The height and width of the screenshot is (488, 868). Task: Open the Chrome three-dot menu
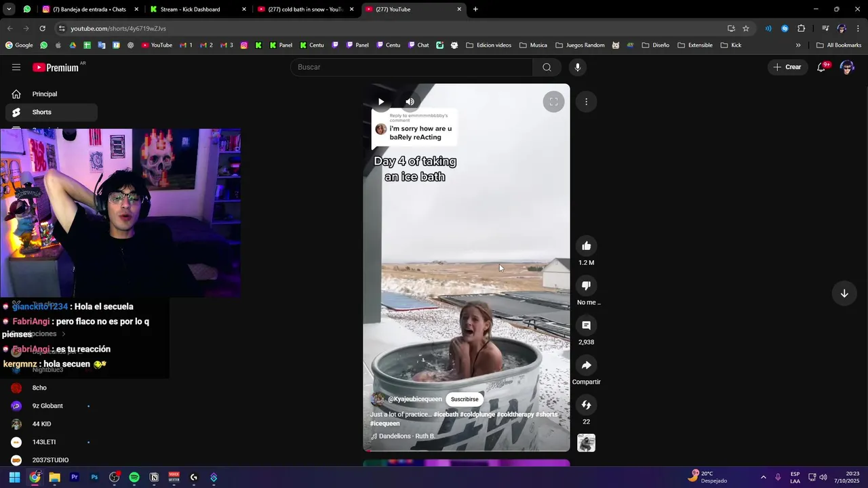tap(859, 28)
